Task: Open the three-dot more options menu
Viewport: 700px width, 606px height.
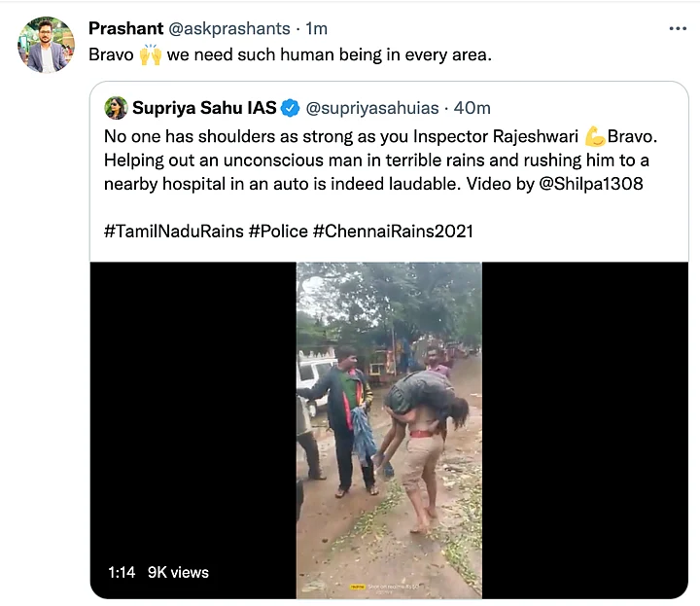Action: coord(678,28)
